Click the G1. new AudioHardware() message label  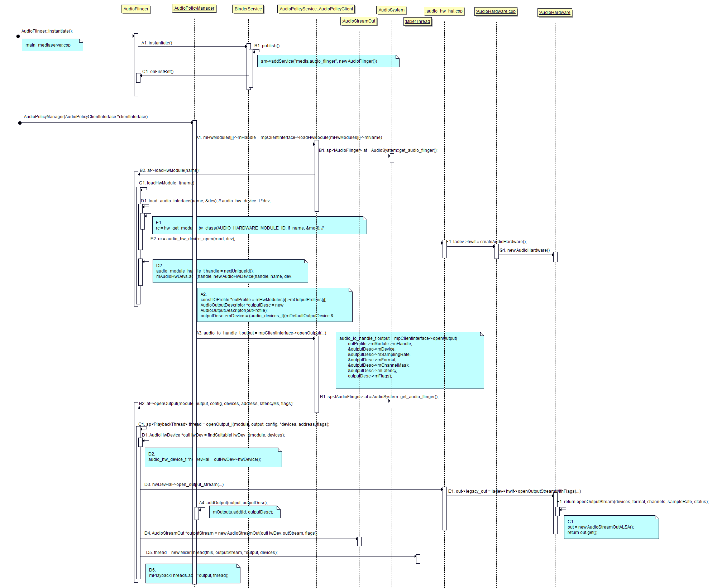[x=524, y=250]
